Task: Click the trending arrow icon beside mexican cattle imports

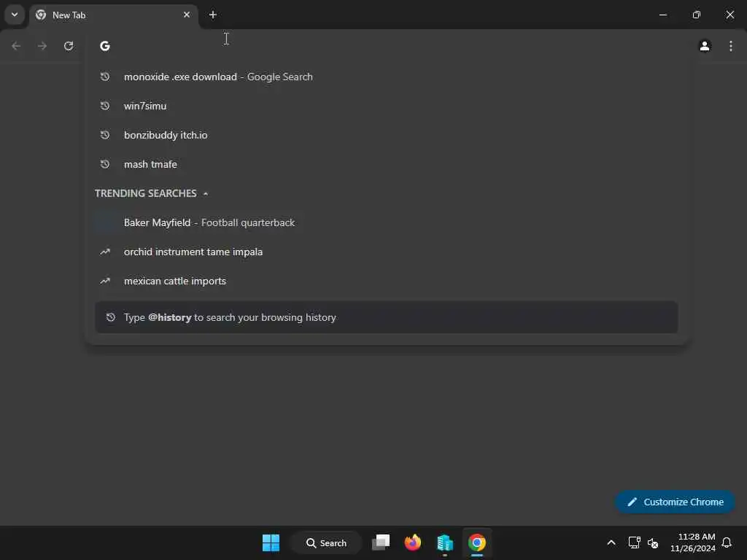Action: [x=105, y=281]
